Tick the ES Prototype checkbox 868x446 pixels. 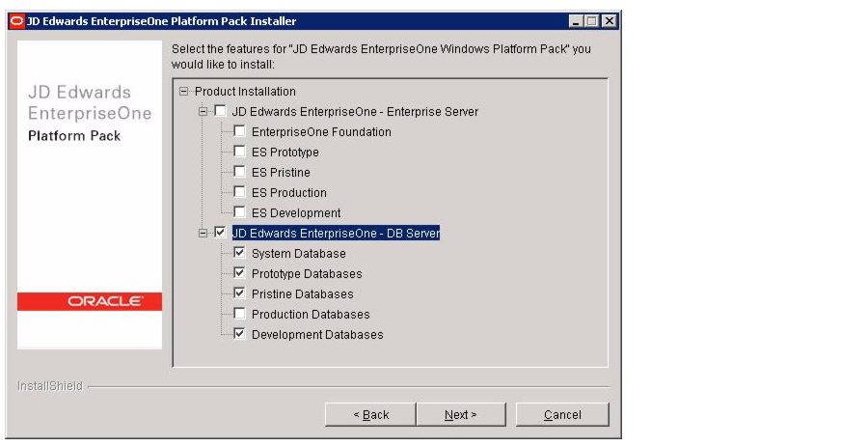[x=239, y=152]
